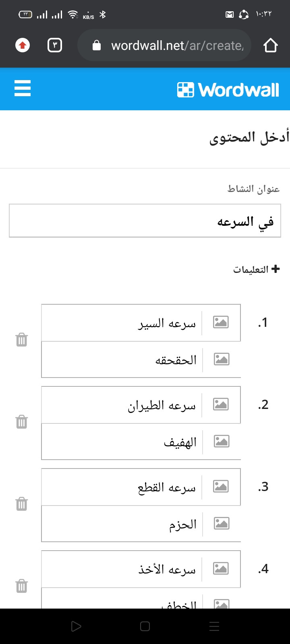Image resolution: width=290 pixels, height=644 pixels.
Task: Add image to الحزم field
Action: click(x=222, y=524)
